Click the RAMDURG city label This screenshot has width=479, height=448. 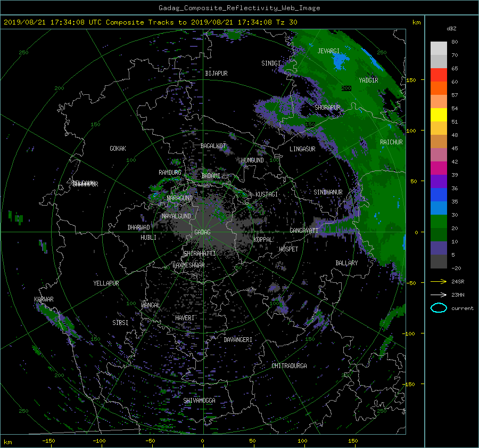pos(170,173)
